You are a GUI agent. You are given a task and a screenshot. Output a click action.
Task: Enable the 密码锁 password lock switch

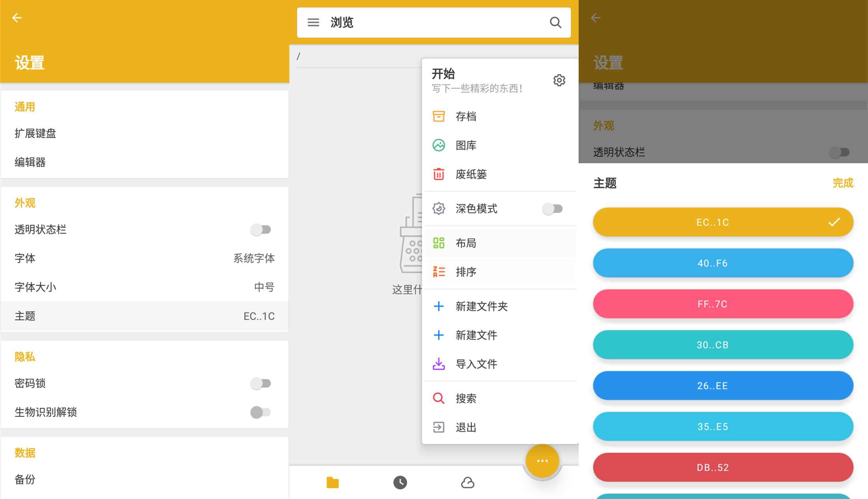261,383
